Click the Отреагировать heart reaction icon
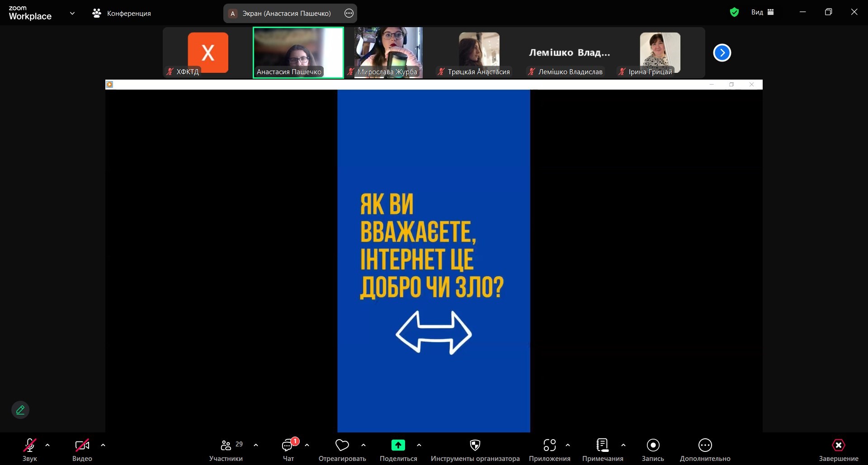 (342, 446)
